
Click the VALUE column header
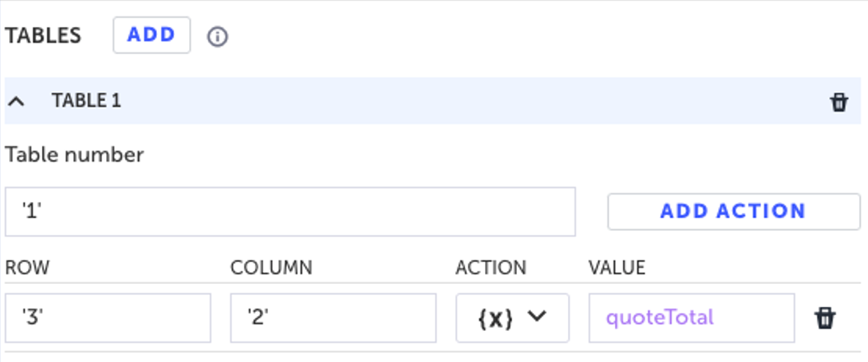coord(616,268)
